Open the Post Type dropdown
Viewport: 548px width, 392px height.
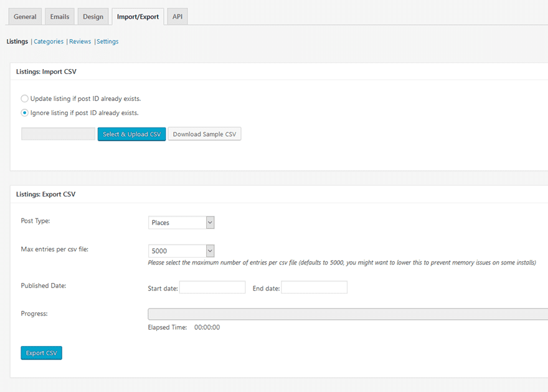[x=181, y=222]
